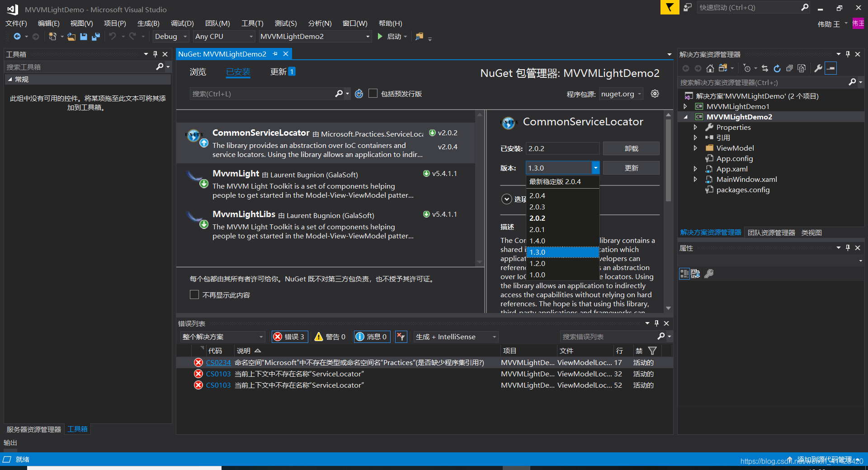Open the 调试(D) menu

tap(182, 23)
